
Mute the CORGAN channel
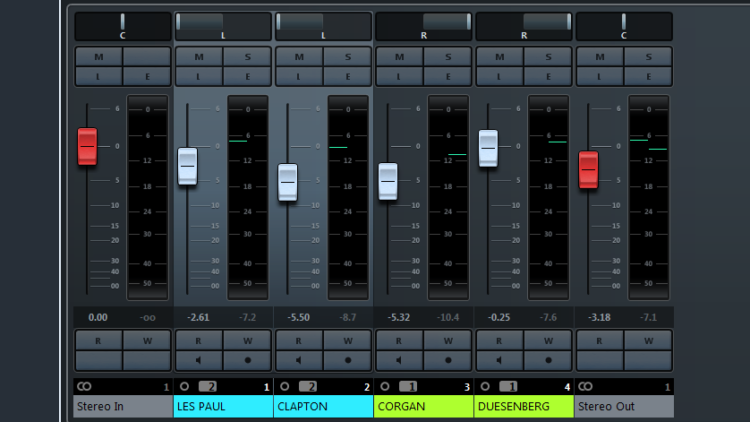(x=399, y=57)
